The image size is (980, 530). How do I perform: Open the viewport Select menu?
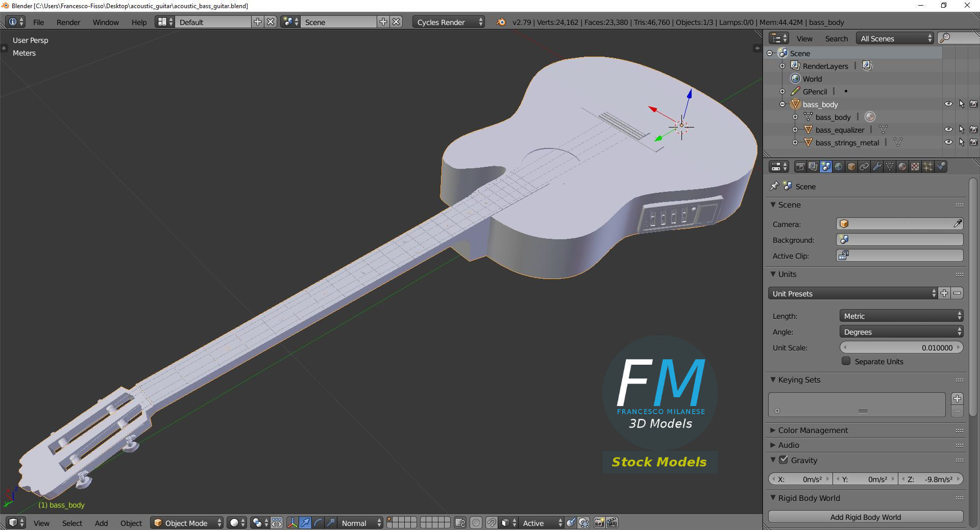72,523
